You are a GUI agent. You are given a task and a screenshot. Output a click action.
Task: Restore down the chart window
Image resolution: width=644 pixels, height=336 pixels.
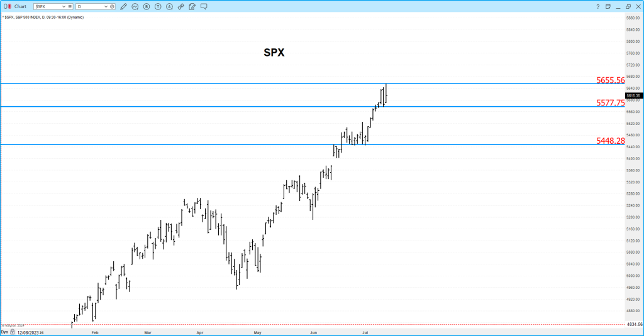tap(628, 6)
